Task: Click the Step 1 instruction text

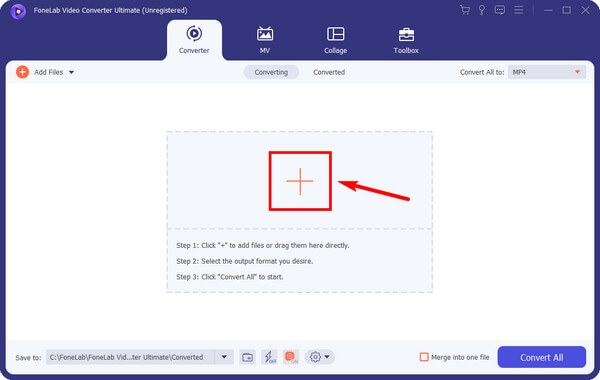Action: tap(263, 245)
